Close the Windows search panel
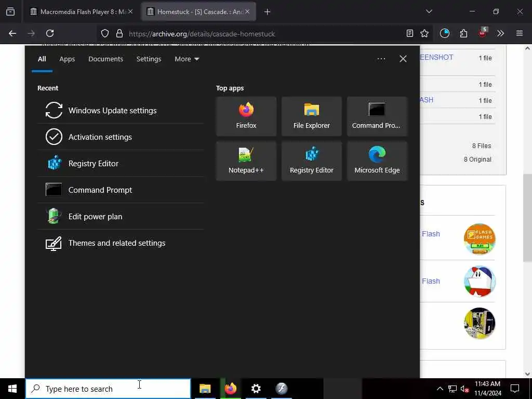 (x=403, y=59)
